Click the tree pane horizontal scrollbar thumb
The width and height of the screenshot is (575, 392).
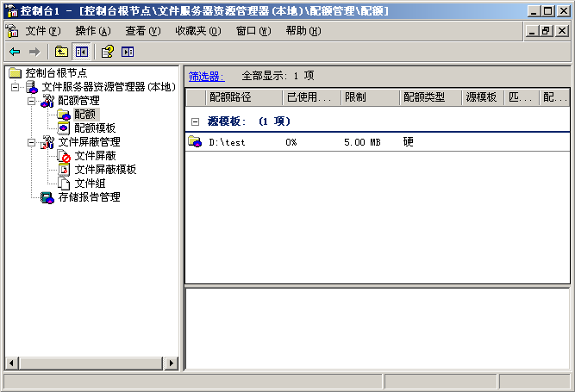coord(91,363)
